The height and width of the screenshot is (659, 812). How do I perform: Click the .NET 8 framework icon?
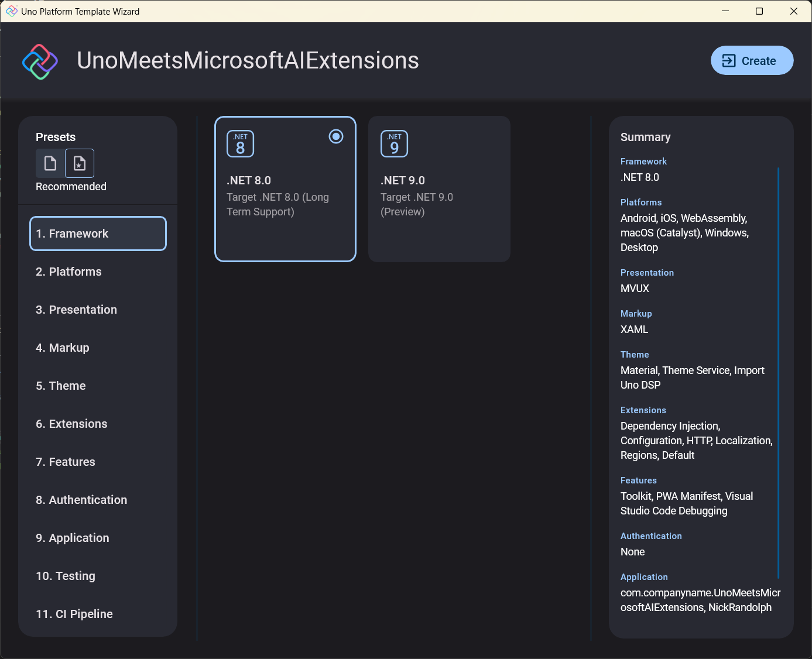pos(240,144)
